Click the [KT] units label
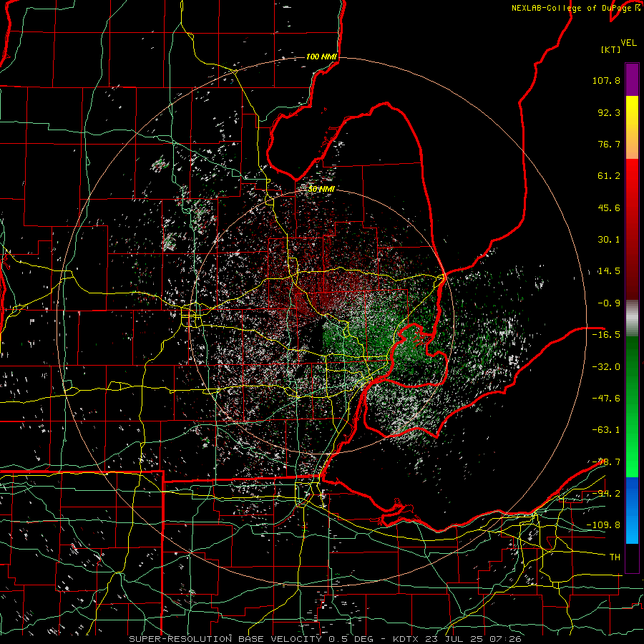The image size is (644, 644). pos(611,49)
